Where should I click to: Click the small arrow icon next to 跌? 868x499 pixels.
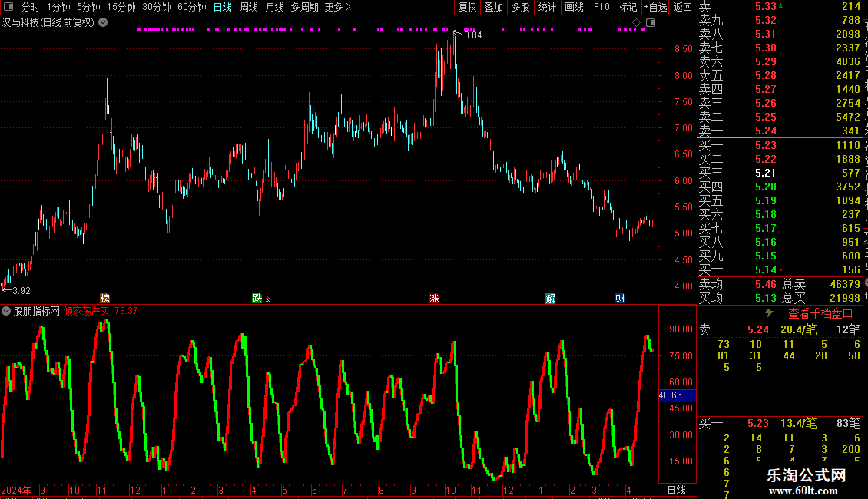click(268, 300)
